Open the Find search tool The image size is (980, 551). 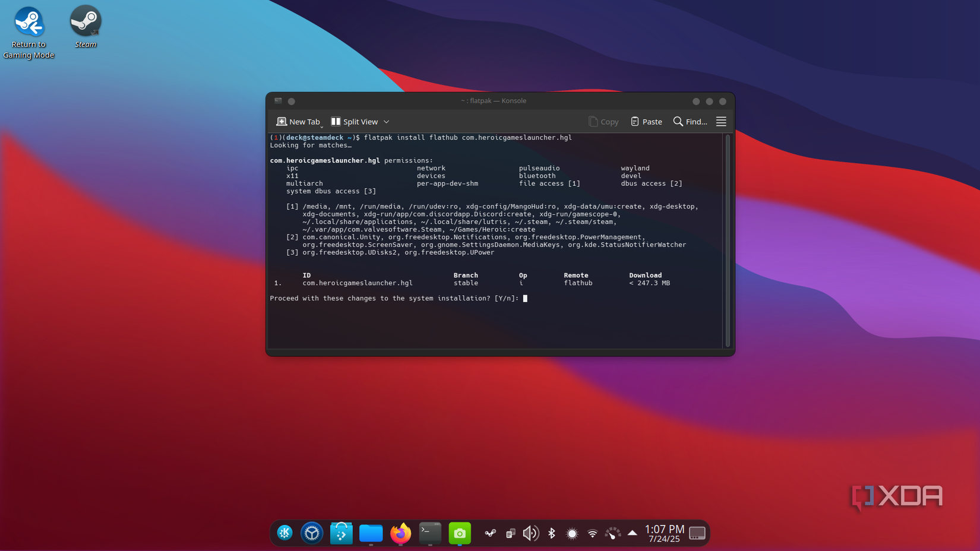pyautogui.click(x=690, y=122)
